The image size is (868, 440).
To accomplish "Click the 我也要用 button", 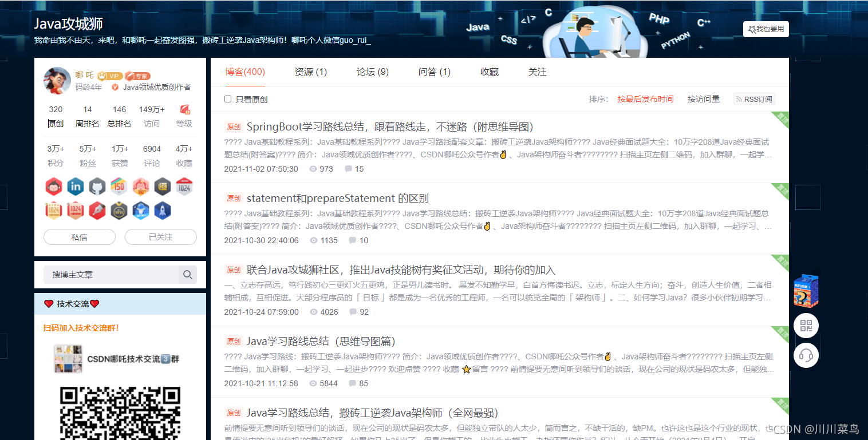I will tap(766, 29).
